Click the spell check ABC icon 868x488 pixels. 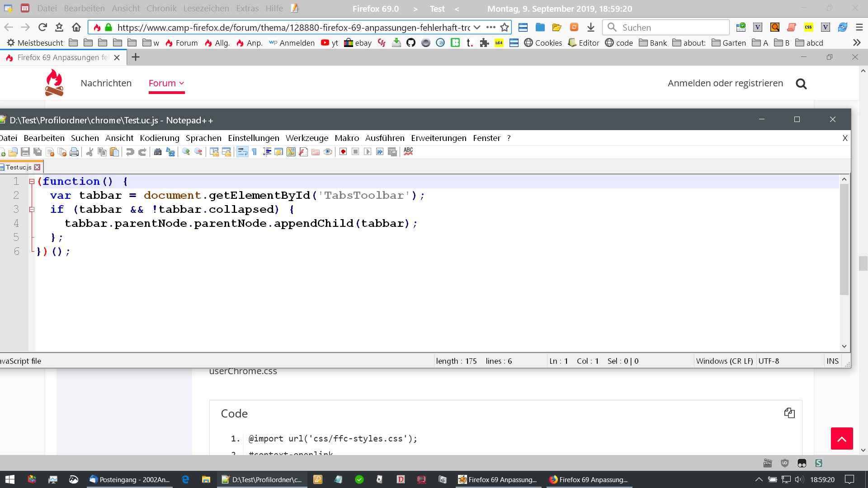click(408, 151)
